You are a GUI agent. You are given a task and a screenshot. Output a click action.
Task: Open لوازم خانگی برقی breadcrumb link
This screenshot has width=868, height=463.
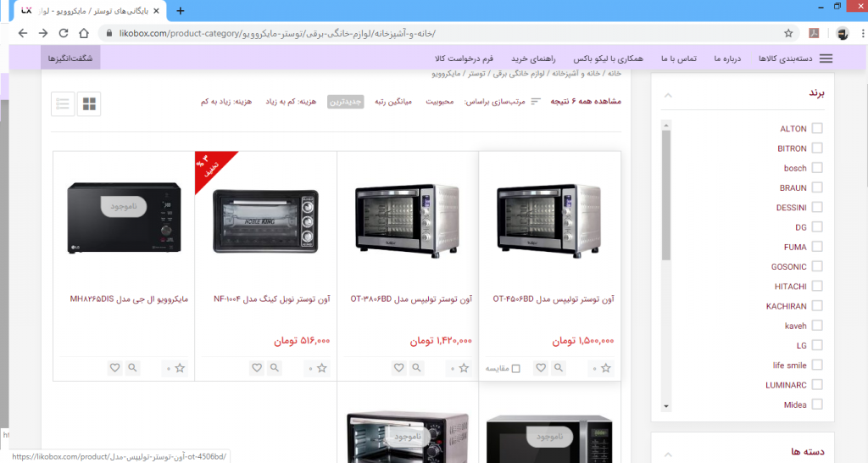point(519,73)
